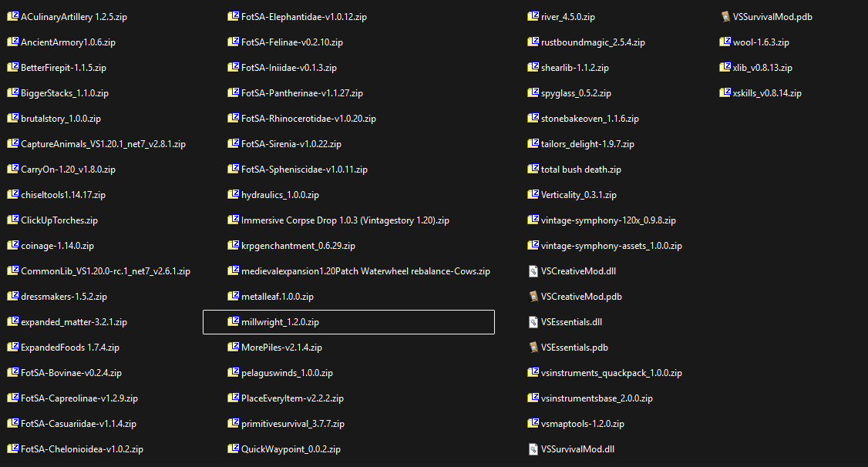Click the archive icon of CarryOn-1.20_v1.8.0.zip
The width and height of the screenshot is (868, 467).
(x=13, y=170)
